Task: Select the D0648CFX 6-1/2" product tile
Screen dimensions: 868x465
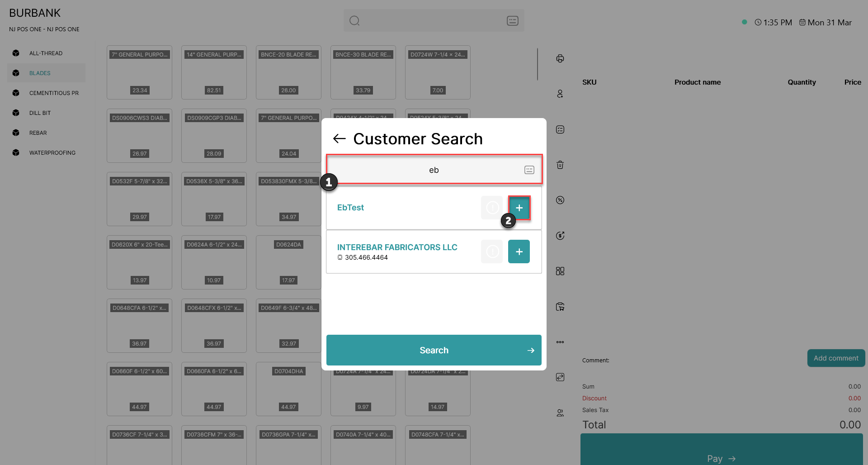Action: click(x=214, y=326)
